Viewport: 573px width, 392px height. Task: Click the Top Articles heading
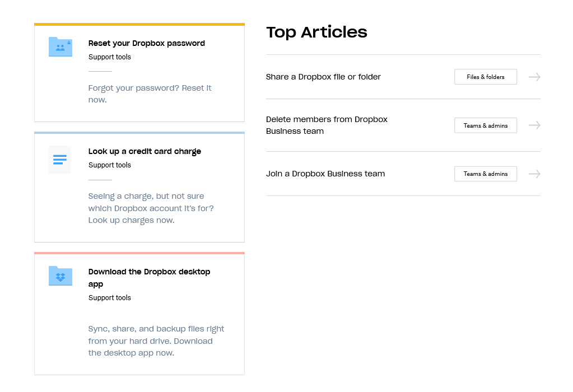pyautogui.click(x=316, y=32)
